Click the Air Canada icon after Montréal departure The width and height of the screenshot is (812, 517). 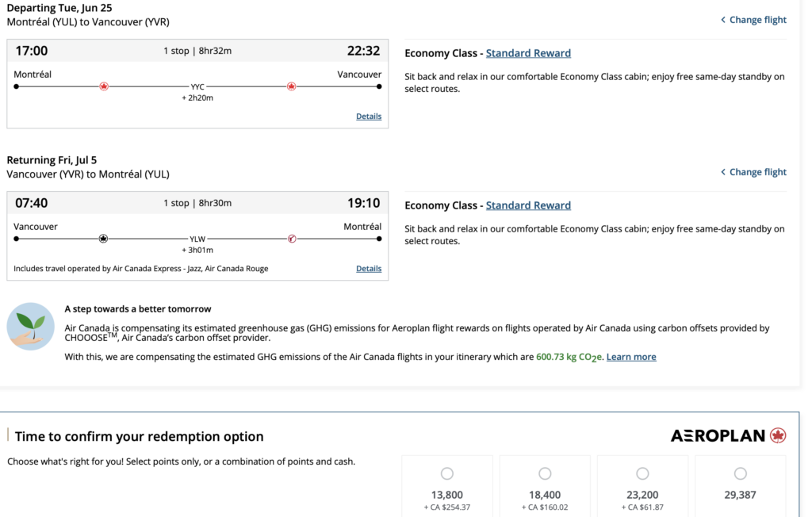104,86
